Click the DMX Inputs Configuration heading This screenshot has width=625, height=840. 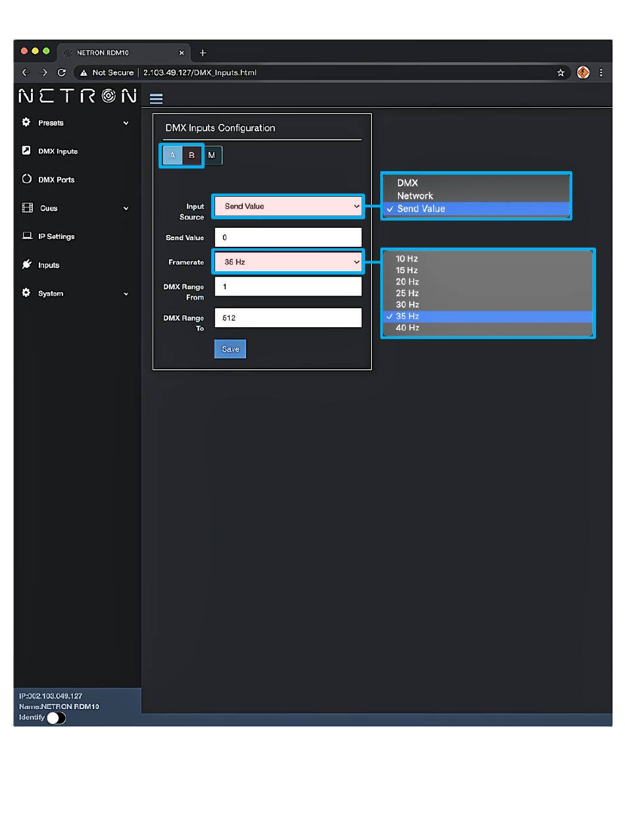(x=220, y=128)
